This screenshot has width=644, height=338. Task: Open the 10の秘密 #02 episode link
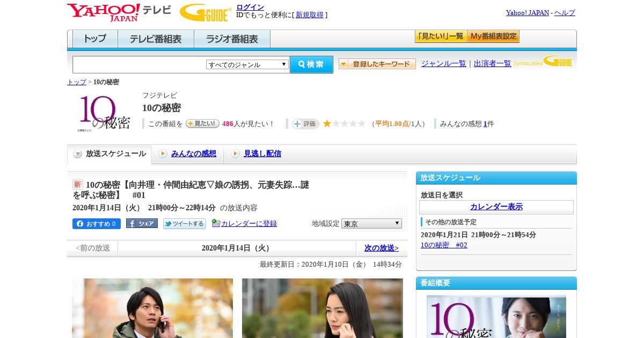(444, 245)
